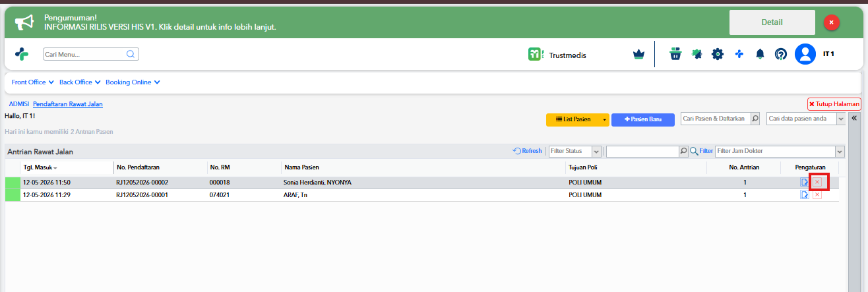Open the settings gear icon
This screenshot has width=868, height=292.
tap(718, 55)
